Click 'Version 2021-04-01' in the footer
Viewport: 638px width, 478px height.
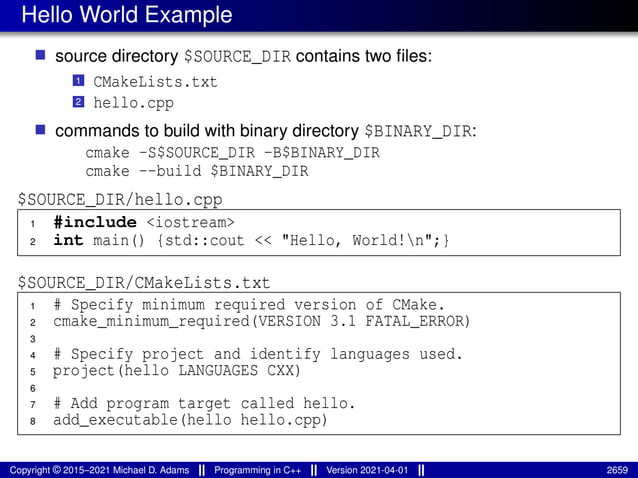(x=367, y=470)
